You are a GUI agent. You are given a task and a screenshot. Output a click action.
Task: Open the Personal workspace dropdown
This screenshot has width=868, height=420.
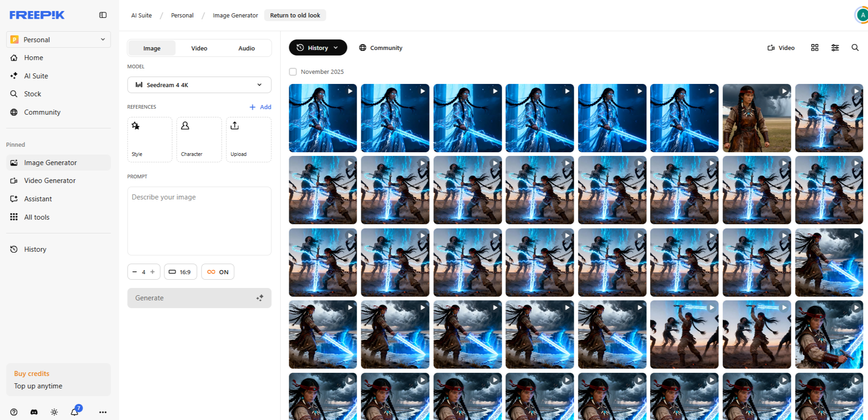[x=59, y=39]
